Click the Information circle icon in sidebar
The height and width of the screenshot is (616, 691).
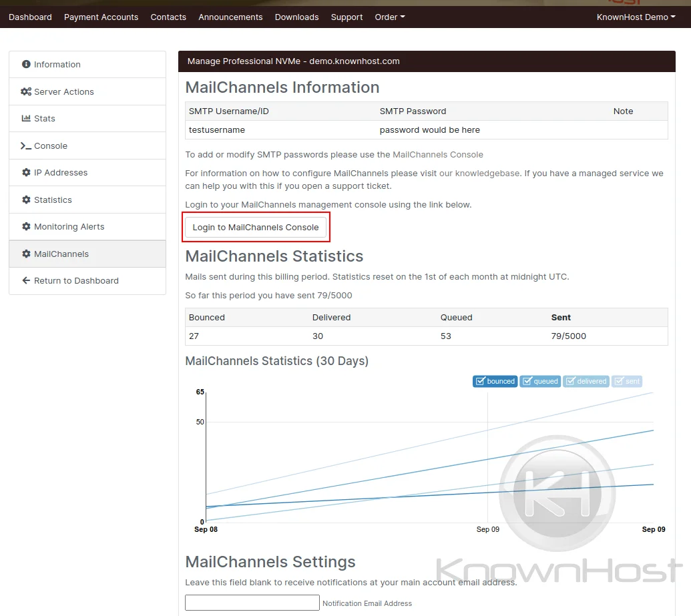[x=26, y=64]
